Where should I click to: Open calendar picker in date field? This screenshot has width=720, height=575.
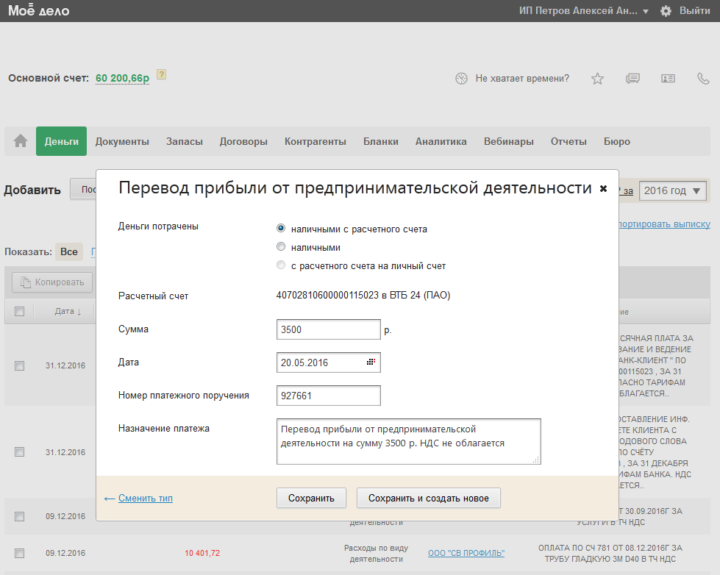[370, 362]
